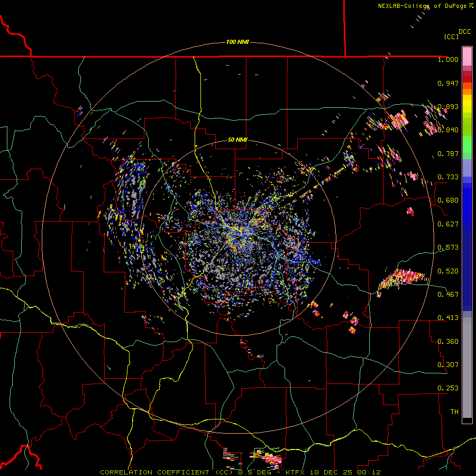Click the [CC] product label
The width and height of the screenshot is (476, 476).
click(451, 36)
